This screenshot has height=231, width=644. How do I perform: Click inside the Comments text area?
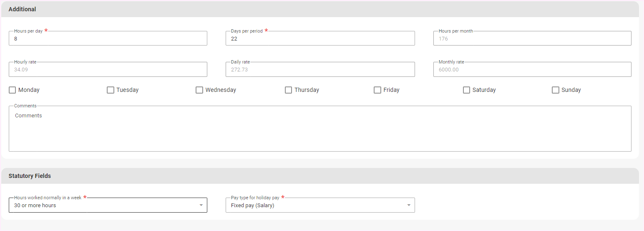click(x=319, y=129)
